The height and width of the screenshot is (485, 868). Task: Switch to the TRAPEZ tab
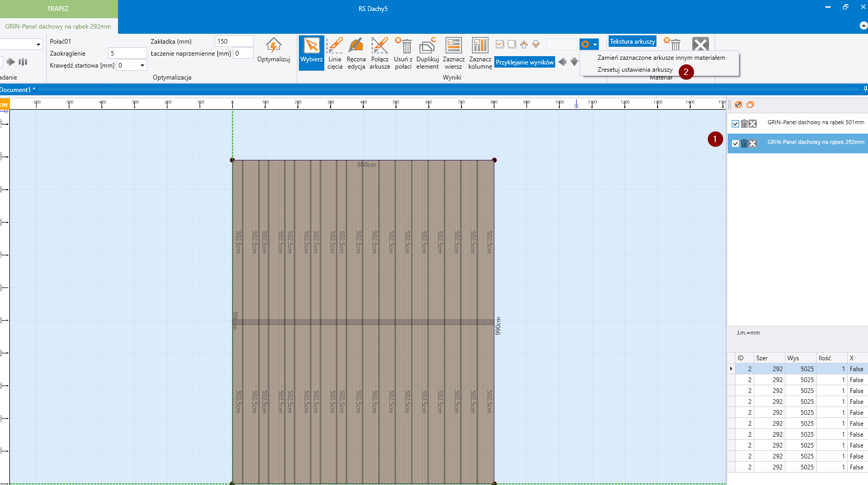[58, 9]
